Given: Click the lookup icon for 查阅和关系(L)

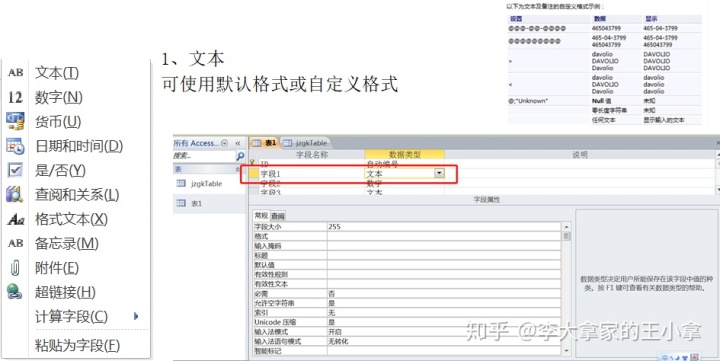Looking at the screenshot, I should coord(15,195).
